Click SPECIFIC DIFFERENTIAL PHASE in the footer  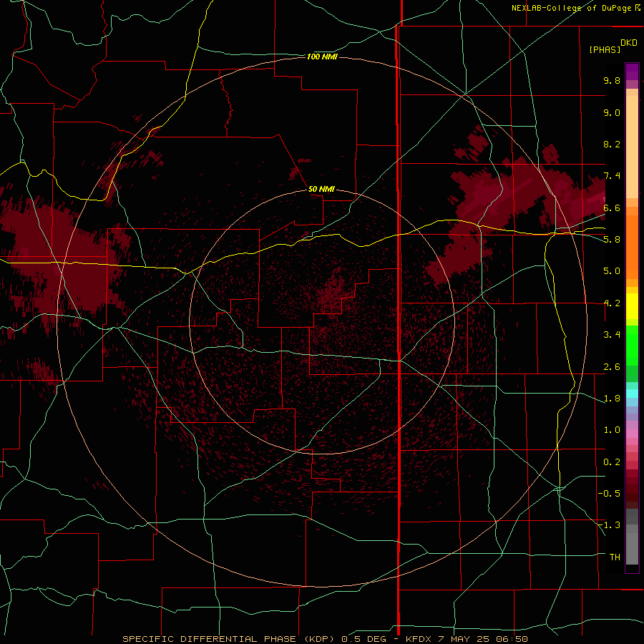click(x=209, y=639)
